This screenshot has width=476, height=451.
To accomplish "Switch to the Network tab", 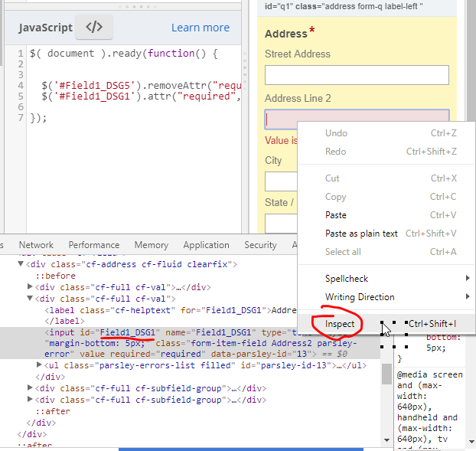I will coord(36,245).
